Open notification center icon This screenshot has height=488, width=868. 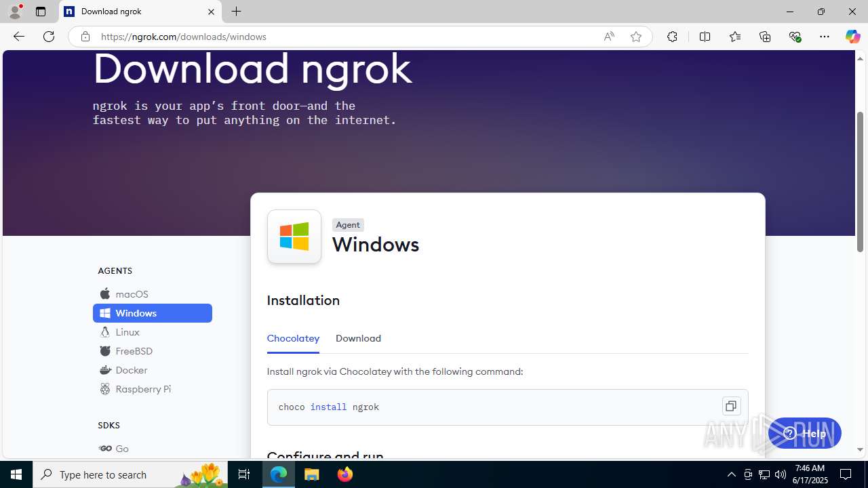[x=846, y=474]
